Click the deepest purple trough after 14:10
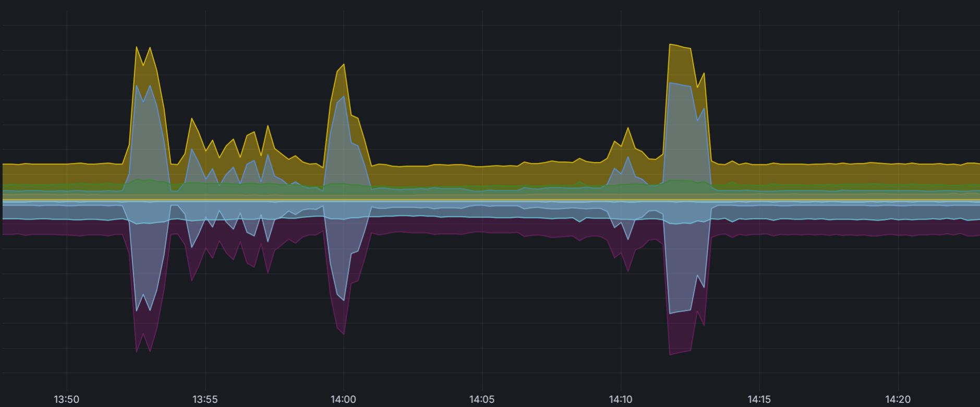The width and height of the screenshot is (980, 407). tap(670, 354)
